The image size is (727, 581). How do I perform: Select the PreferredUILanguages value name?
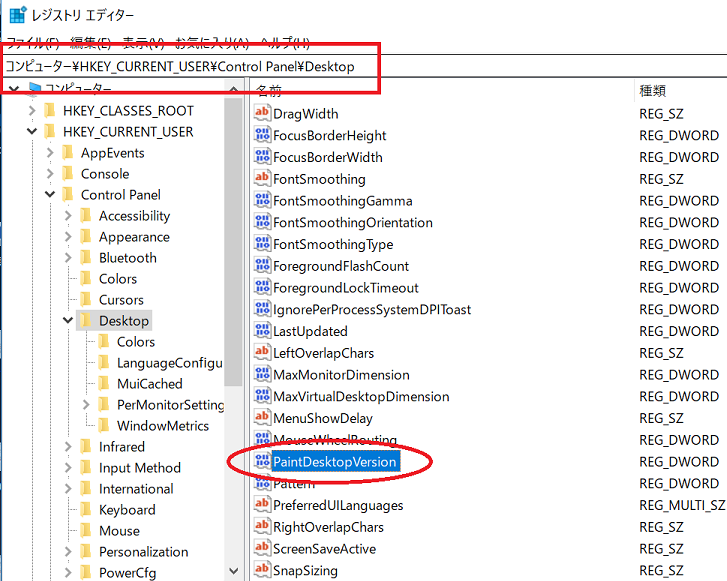coord(338,505)
